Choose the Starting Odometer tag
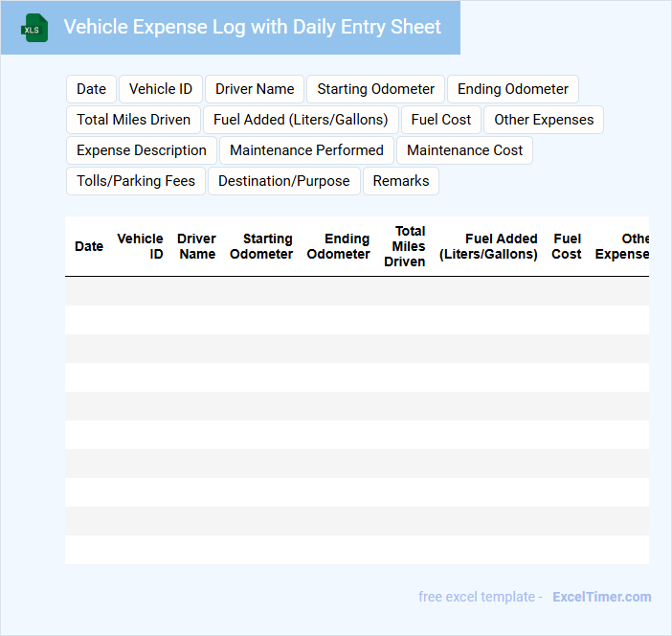Screen dimensions: 672x636 pos(375,89)
